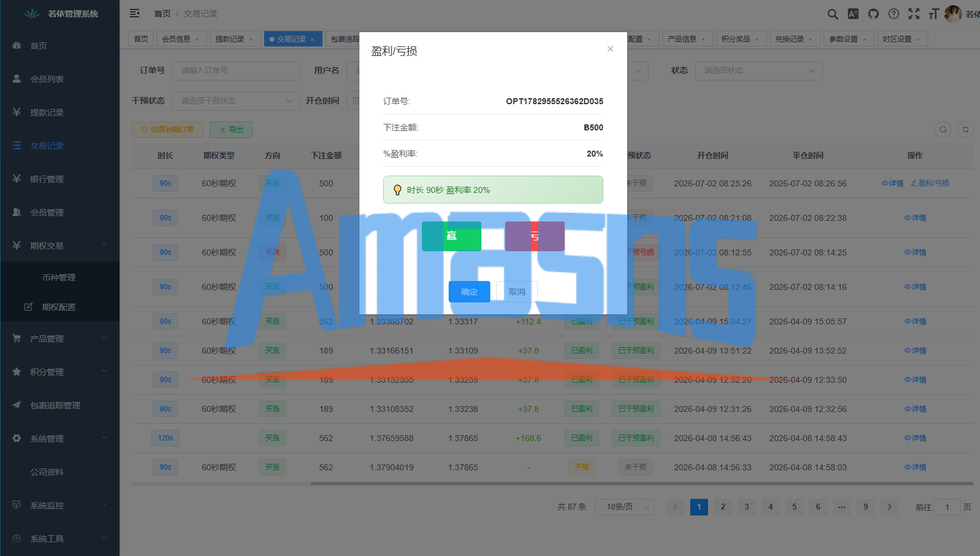Switch to the 参数设置 tab
The width and height of the screenshot is (980, 556).
[849, 39]
